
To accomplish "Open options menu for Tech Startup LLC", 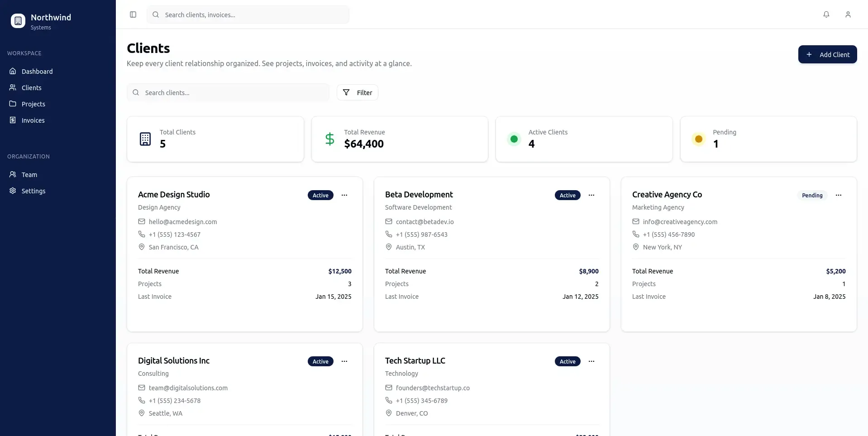I will pyautogui.click(x=591, y=361).
